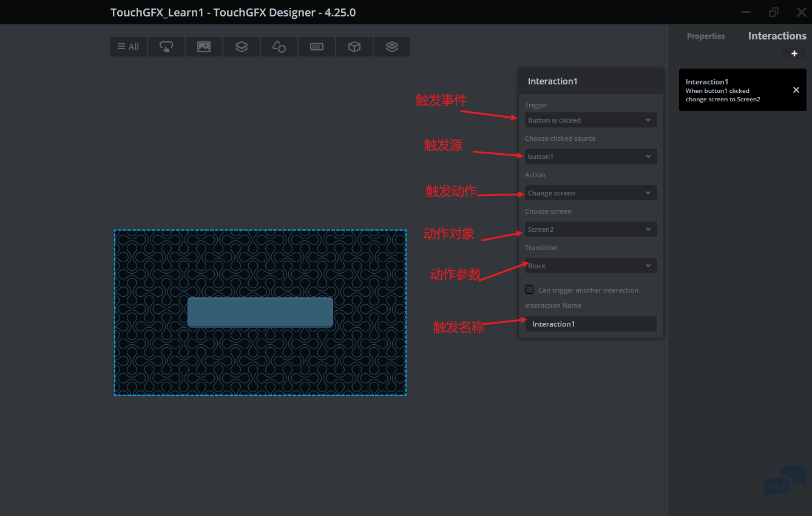The width and height of the screenshot is (812, 516).
Task: Delete Interaction1 using its X icon
Action: click(796, 90)
